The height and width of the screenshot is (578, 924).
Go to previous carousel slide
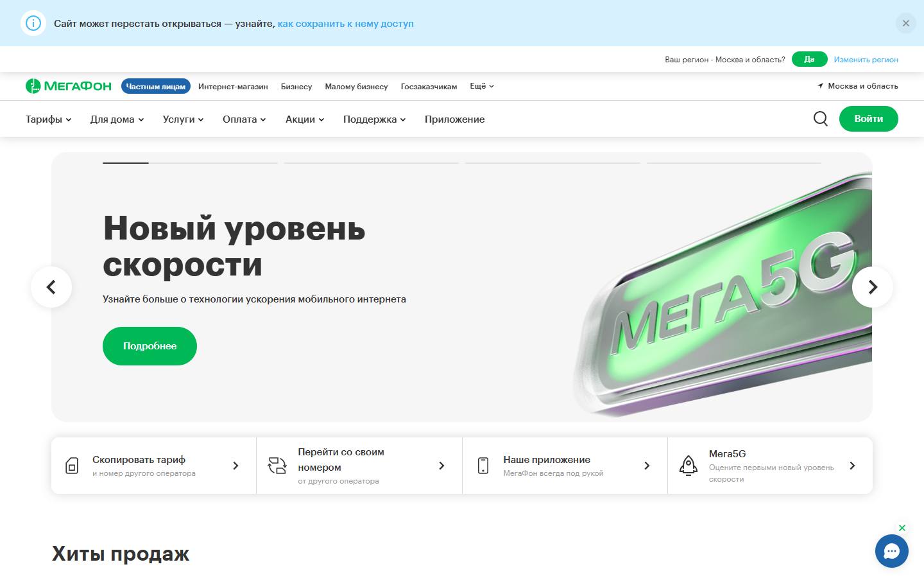coord(51,287)
